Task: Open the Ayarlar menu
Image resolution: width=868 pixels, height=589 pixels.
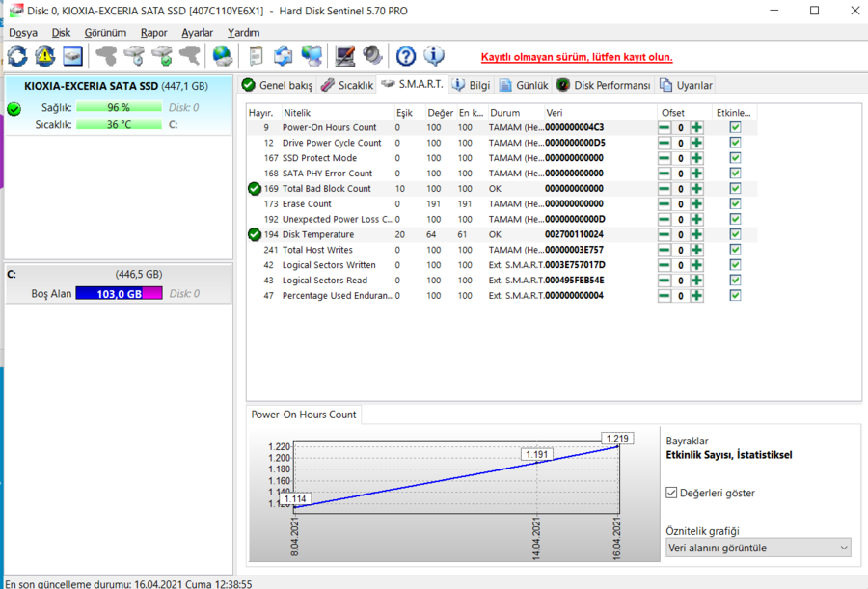Action: point(197,33)
